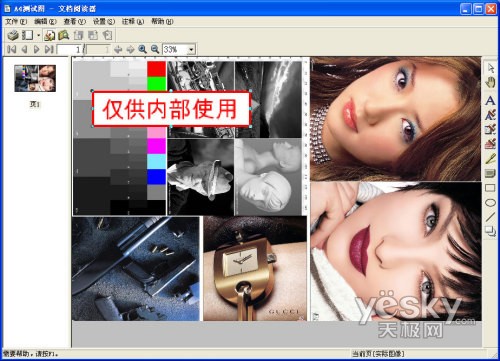This screenshot has width=500, height=361.
Task: Click the back navigation arrow icon
Action: click(118, 50)
